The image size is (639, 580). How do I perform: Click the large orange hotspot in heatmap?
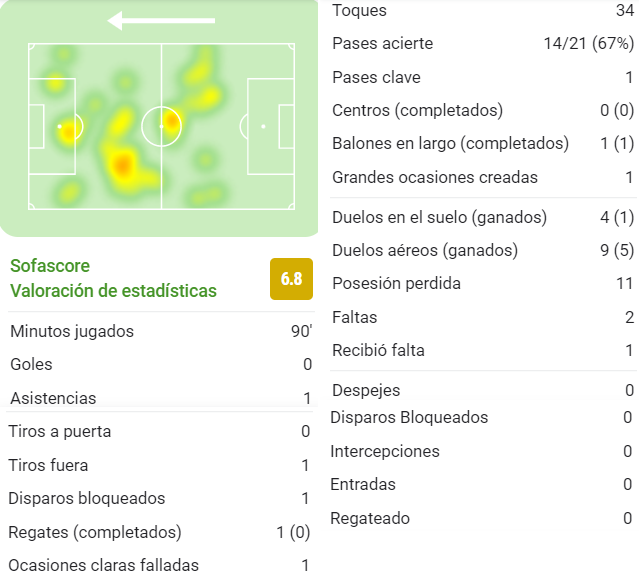[122, 165]
